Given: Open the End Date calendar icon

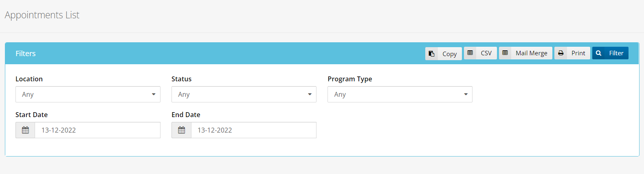Looking at the screenshot, I should click(182, 130).
